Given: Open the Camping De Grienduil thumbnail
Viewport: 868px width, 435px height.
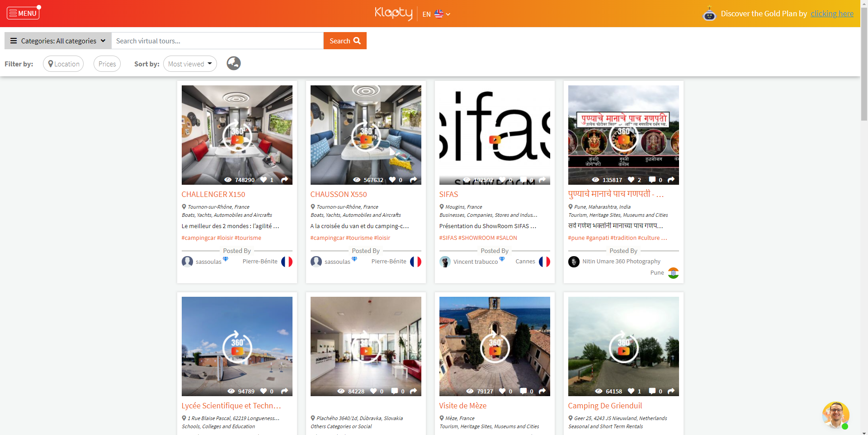Looking at the screenshot, I should [x=623, y=346].
